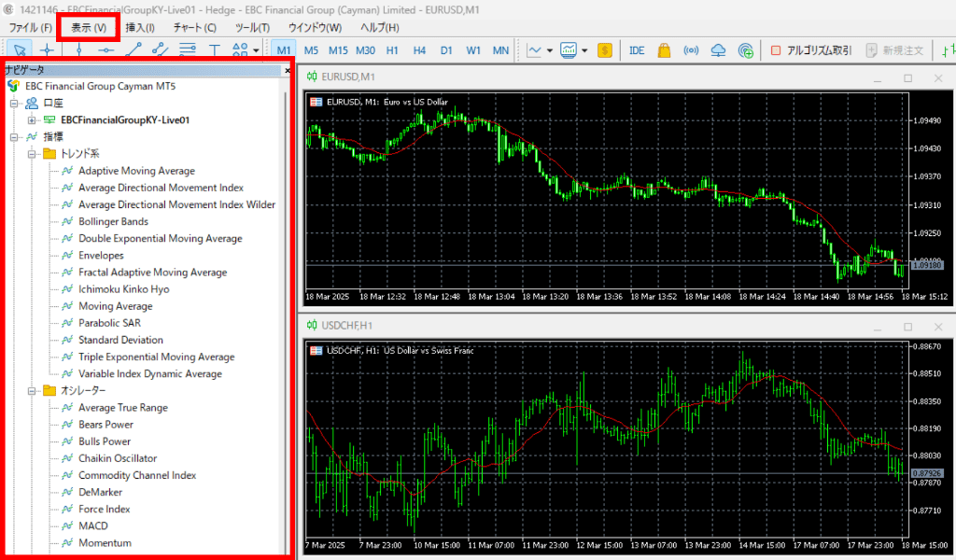This screenshot has width=956, height=560.
Task: Select Bollinger Bands indicator
Action: (113, 222)
